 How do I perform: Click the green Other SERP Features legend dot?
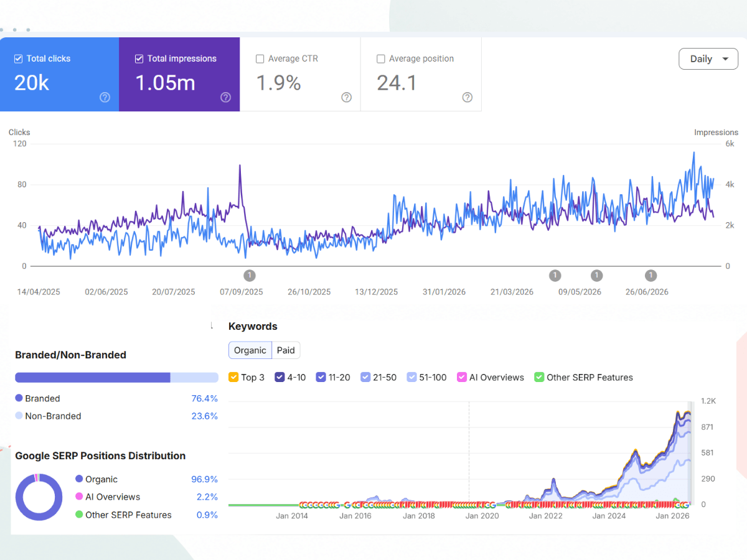79,515
